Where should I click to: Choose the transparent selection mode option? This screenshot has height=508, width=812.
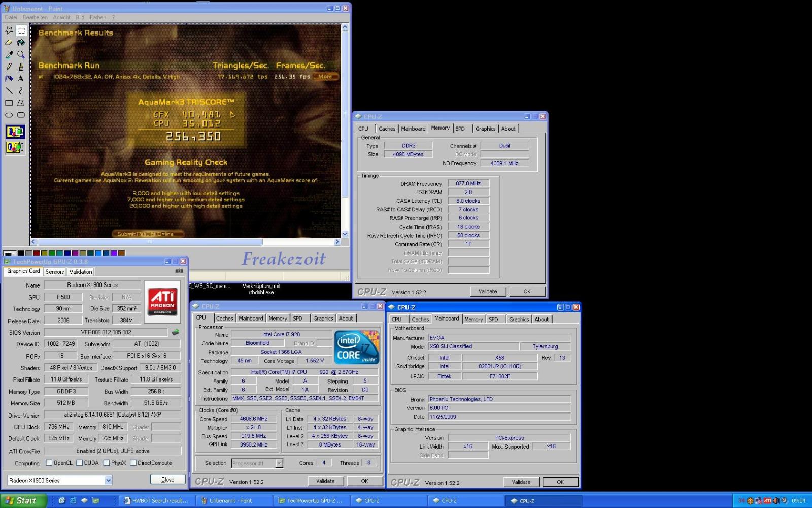[15, 147]
